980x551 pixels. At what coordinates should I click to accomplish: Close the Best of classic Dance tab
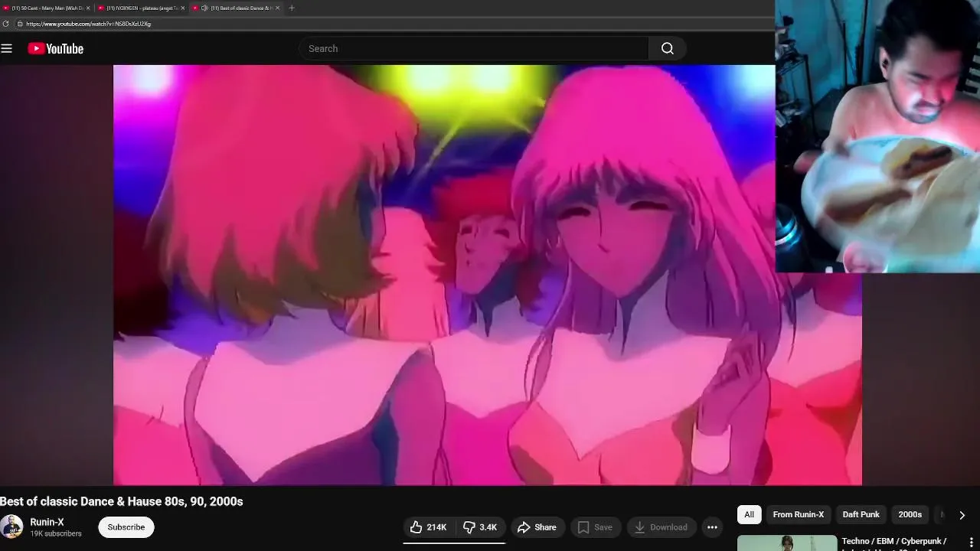[277, 8]
